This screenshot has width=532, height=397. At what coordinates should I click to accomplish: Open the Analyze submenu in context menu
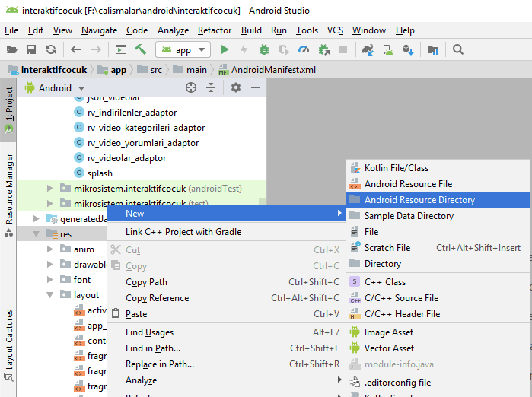point(226,380)
